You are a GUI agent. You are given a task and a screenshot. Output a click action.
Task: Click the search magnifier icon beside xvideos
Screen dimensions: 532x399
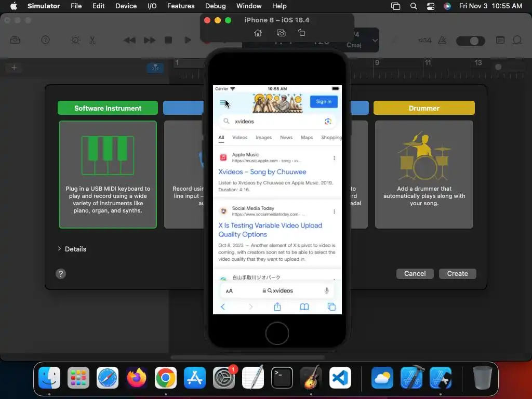[x=227, y=121]
